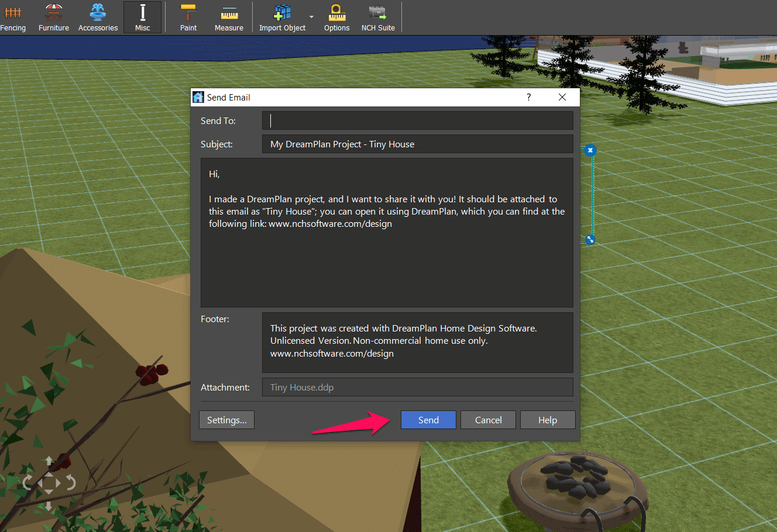Launch the NCH Suite menu
The height and width of the screenshot is (532, 777).
point(378,18)
